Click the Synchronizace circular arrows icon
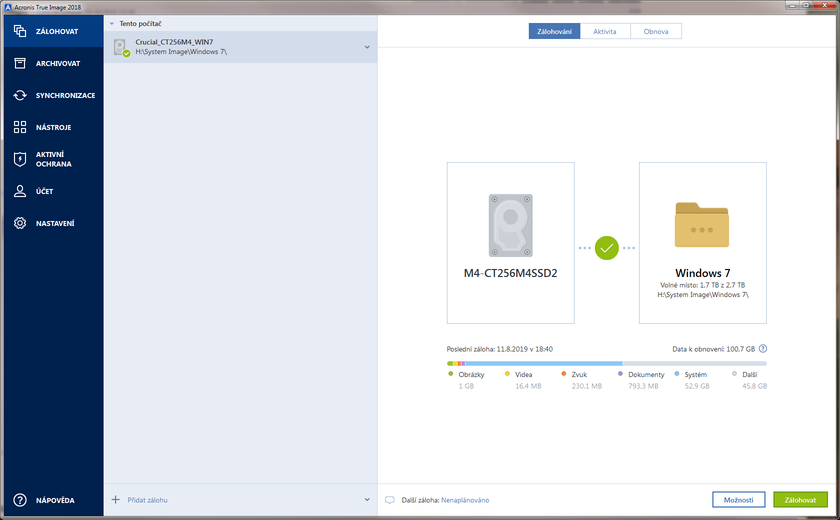Viewport: 840px width, 520px height. pyautogui.click(x=20, y=95)
